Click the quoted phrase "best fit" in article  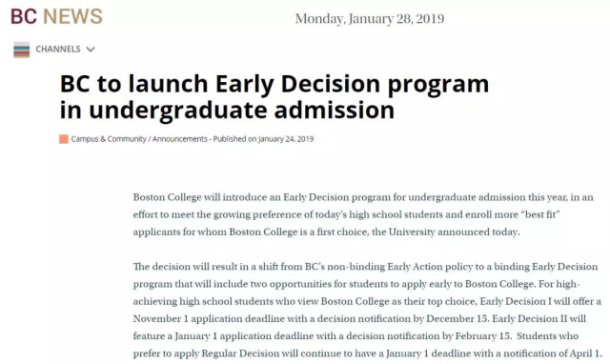tap(540, 214)
